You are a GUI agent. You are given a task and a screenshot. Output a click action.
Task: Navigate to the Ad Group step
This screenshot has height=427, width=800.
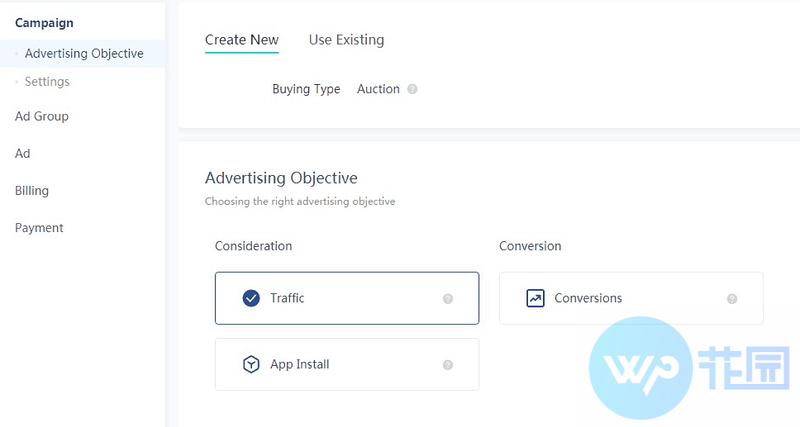(42, 116)
